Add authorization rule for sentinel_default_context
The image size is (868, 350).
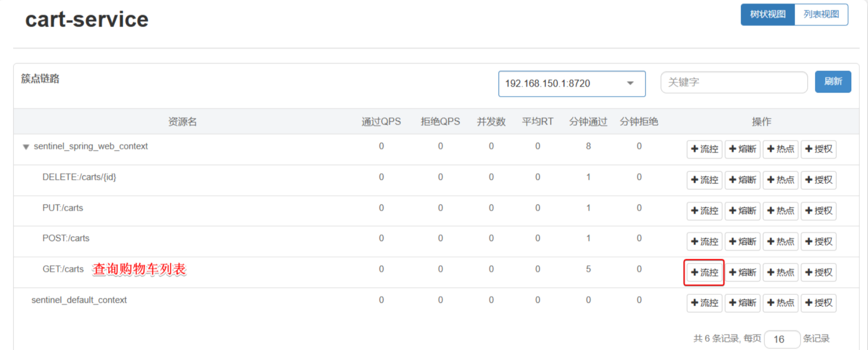[x=819, y=303]
